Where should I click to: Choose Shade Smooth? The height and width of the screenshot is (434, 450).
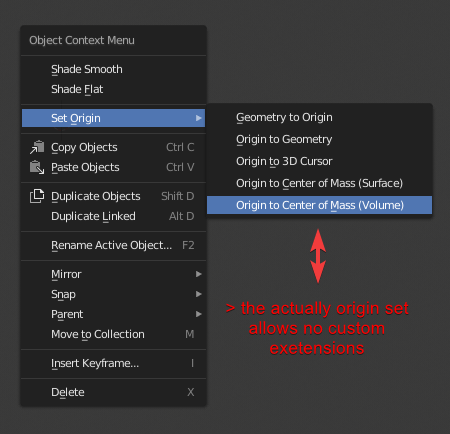(x=113, y=69)
